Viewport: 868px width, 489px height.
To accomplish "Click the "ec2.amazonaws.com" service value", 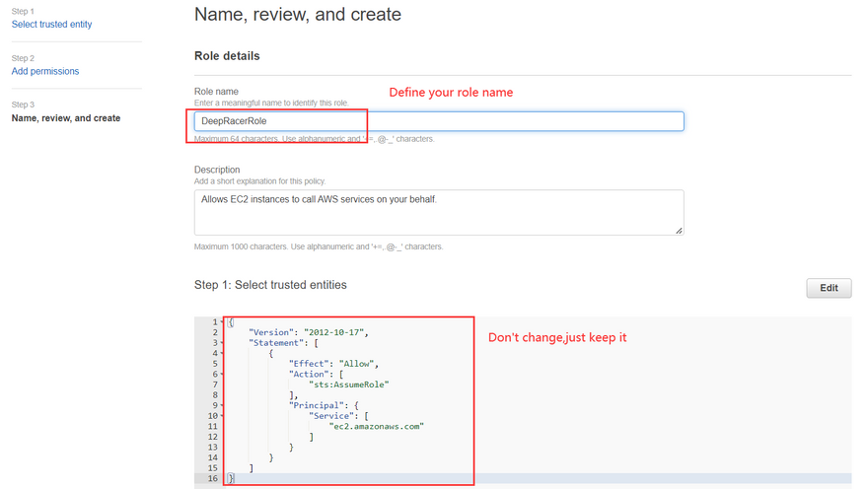I will [x=377, y=427].
